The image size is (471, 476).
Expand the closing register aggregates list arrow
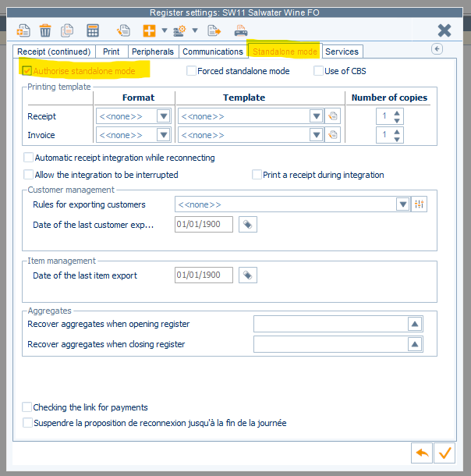coord(415,344)
